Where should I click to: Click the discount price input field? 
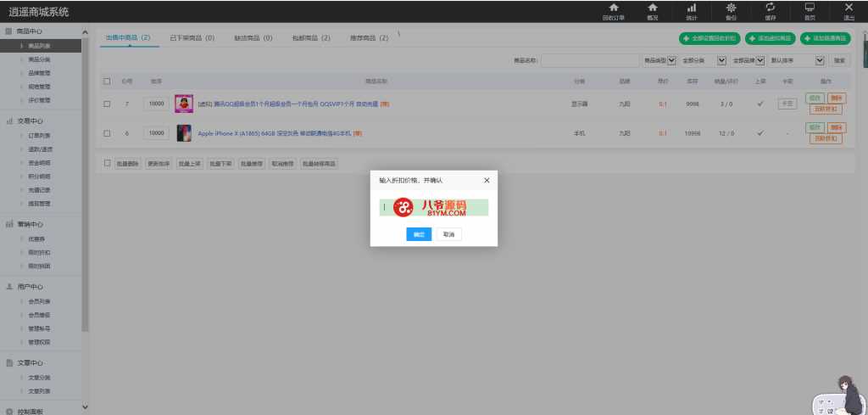pos(433,208)
